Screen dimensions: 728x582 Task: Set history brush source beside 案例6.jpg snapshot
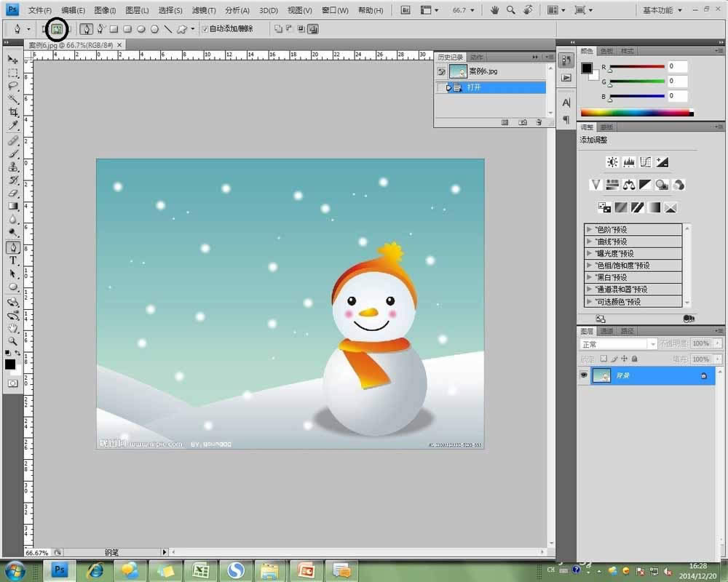click(x=441, y=71)
